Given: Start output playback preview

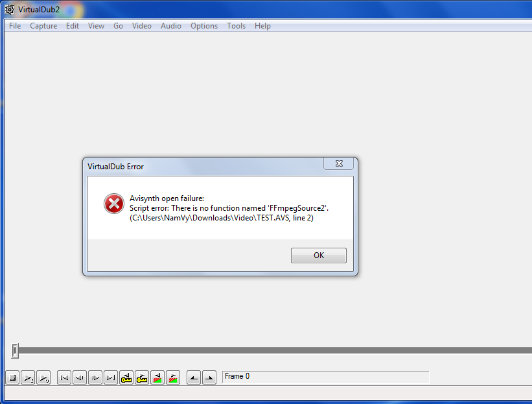Looking at the screenshot, I should click(x=43, y=377).
